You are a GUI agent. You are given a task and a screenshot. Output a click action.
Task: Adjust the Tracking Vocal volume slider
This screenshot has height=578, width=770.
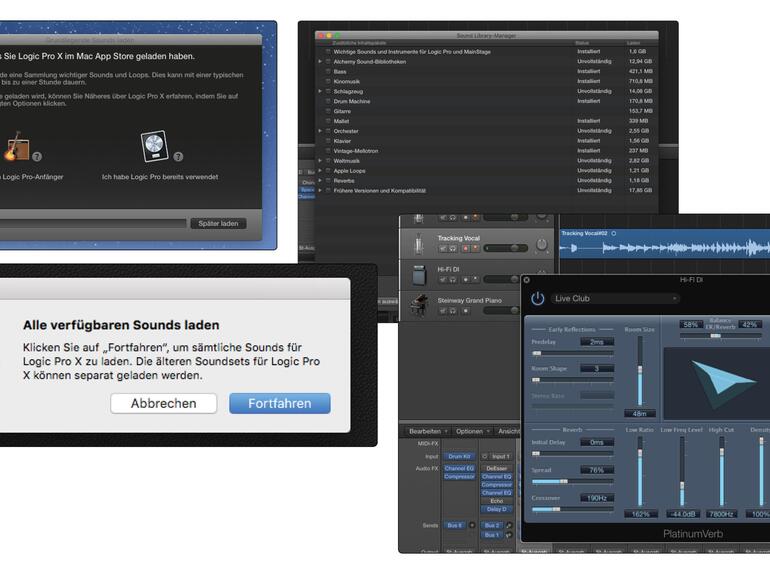tap(506, 248)
